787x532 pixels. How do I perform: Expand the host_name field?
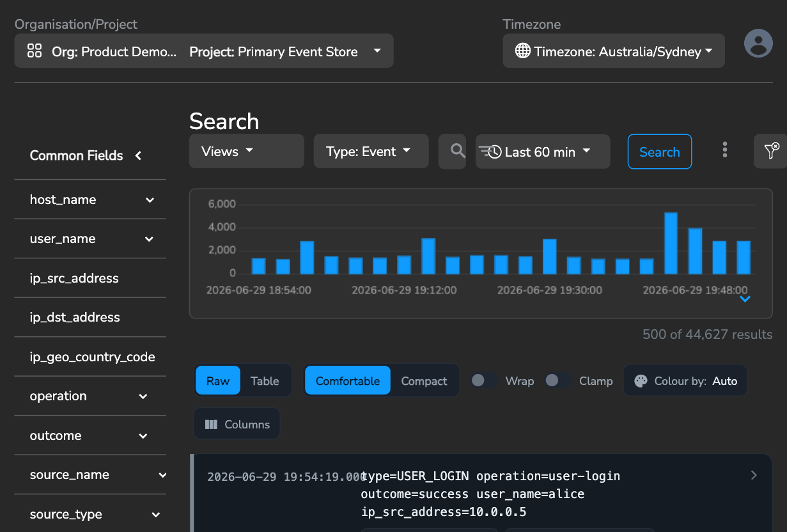pyautogui.click(x=150, y=200)
